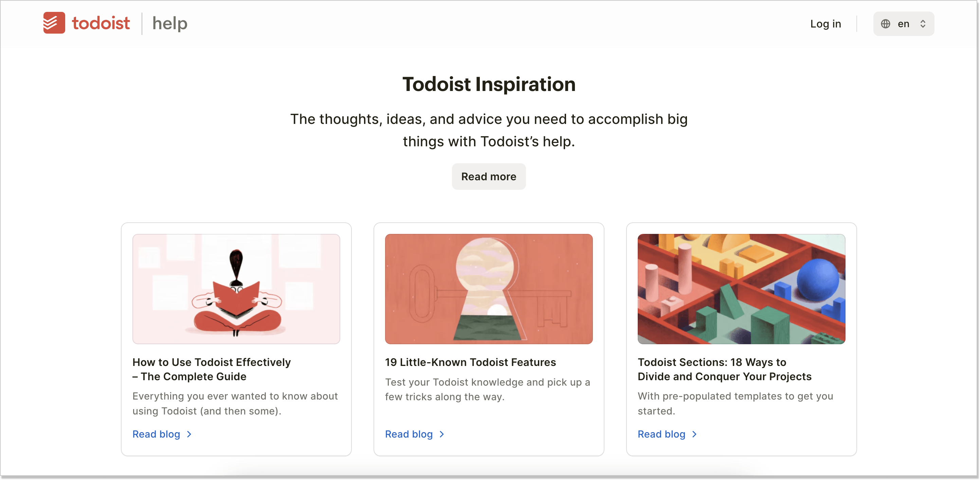Click the help text link
The width and height of the screenshot is (980, 480).
pyautogui.click(x=169, y=24)
